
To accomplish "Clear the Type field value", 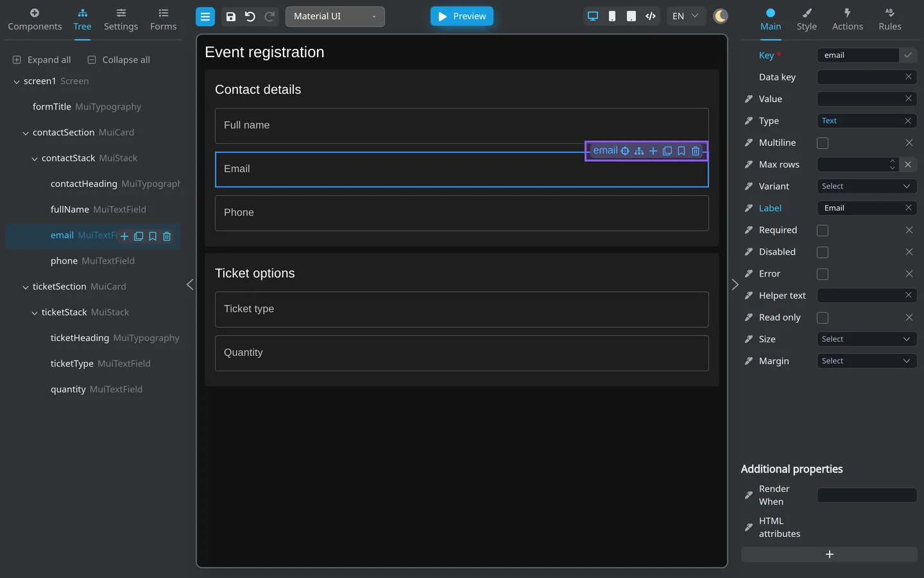I will 908,121.
